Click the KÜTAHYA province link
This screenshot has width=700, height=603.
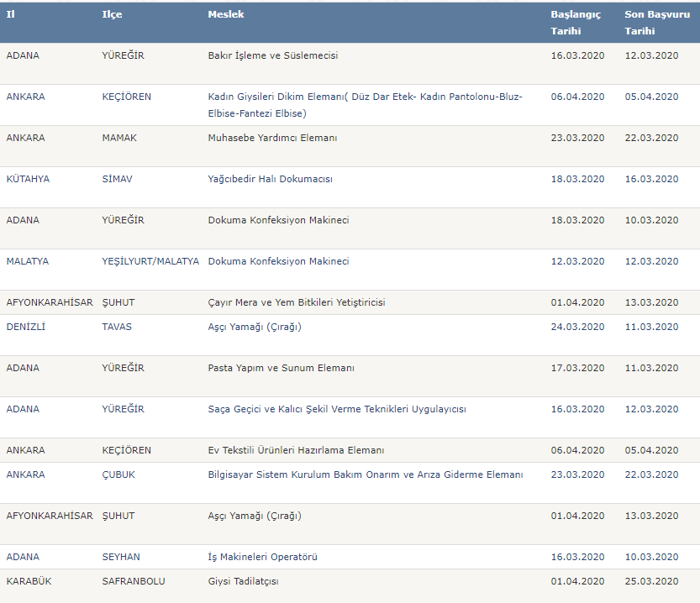tap(28, 179)
